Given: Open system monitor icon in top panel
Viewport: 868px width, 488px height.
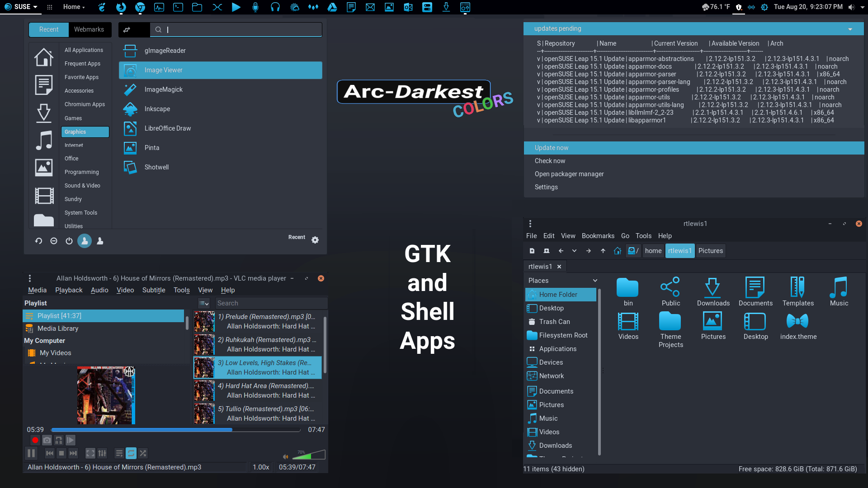Looking at the screenshot, I should pos(159,7).
